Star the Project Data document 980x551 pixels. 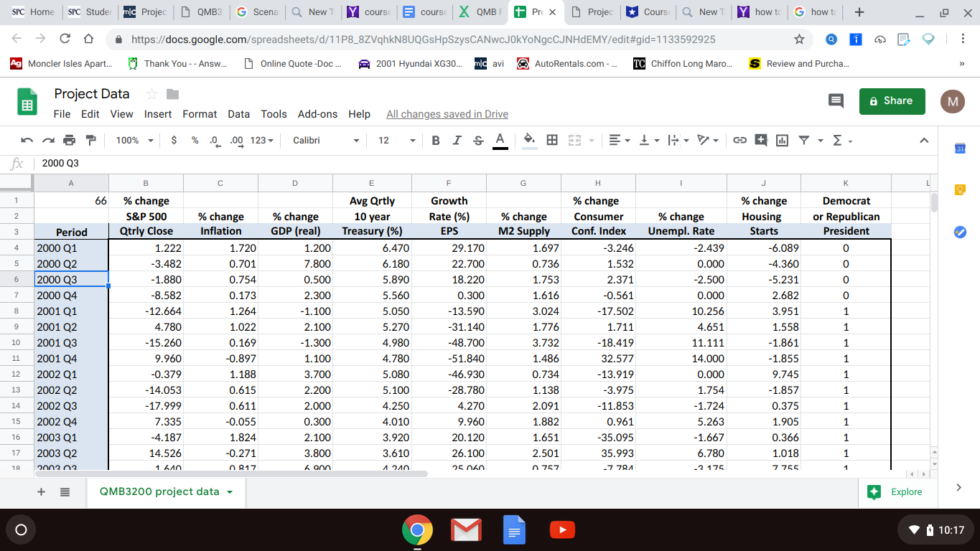coord(151,94)
